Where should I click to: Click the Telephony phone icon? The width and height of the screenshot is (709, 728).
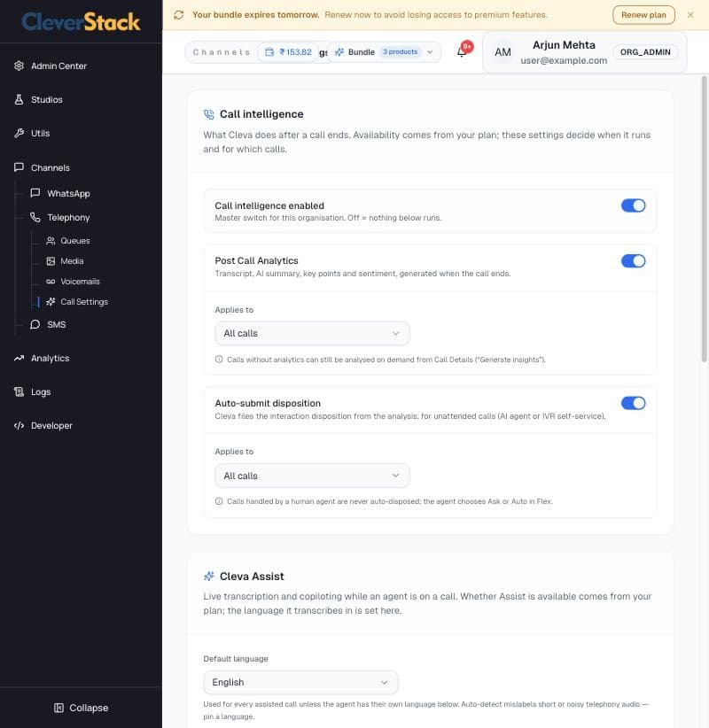click(35, 217)
